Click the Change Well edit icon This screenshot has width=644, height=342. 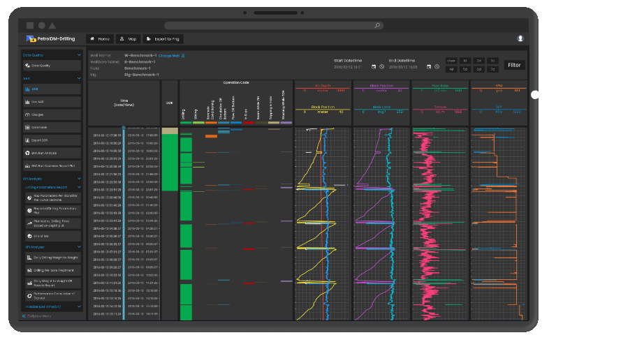(x=183, y=55)
